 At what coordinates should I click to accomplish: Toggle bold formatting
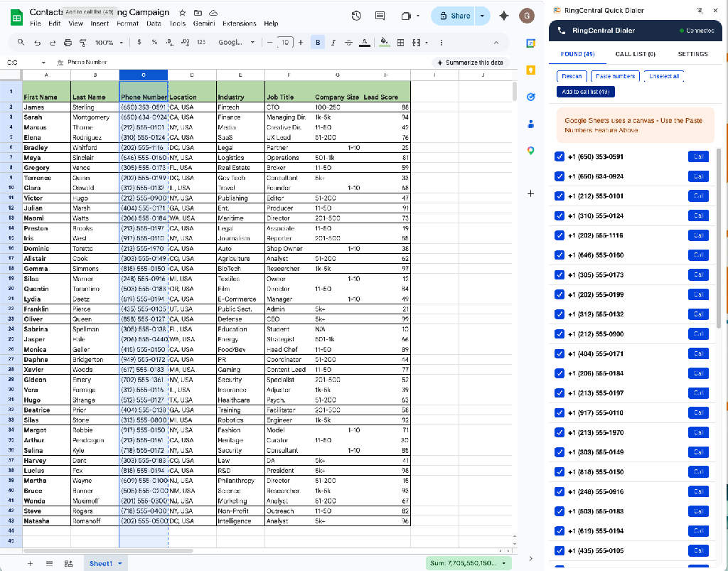[318, 42]
